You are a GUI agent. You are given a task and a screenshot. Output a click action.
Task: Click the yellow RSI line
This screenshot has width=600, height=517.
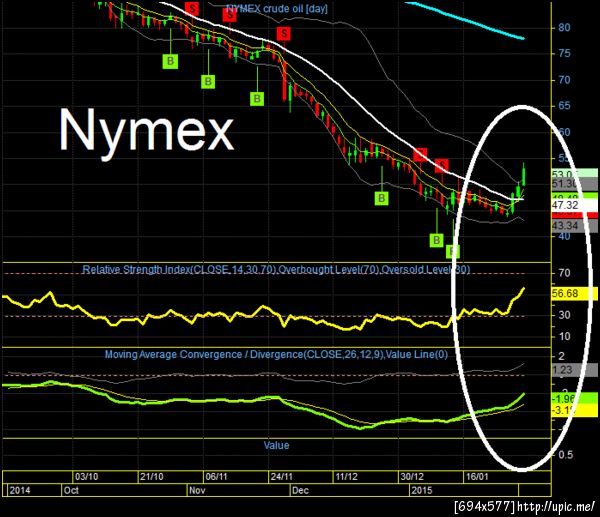pyautogui.click(x=263, y=309)
